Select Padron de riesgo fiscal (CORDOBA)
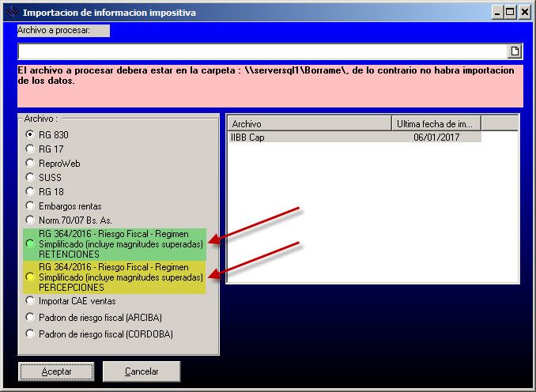 31,334
